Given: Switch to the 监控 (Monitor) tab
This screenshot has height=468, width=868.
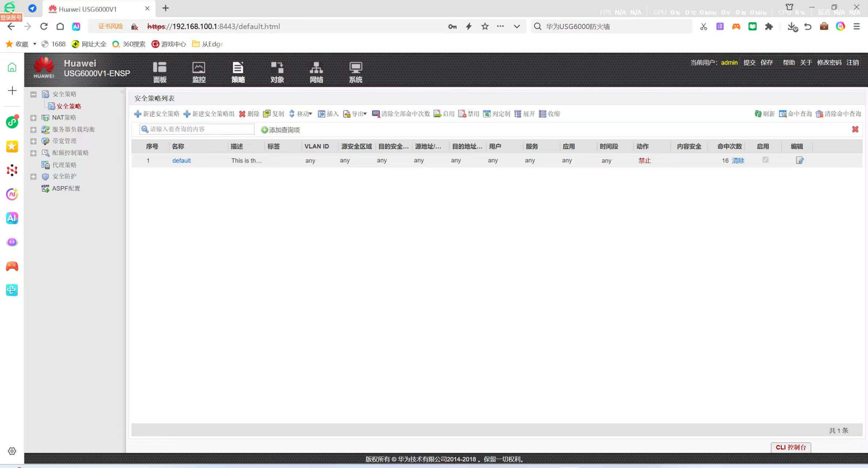Looking at the screenshot, I should [x=199, y=72].
